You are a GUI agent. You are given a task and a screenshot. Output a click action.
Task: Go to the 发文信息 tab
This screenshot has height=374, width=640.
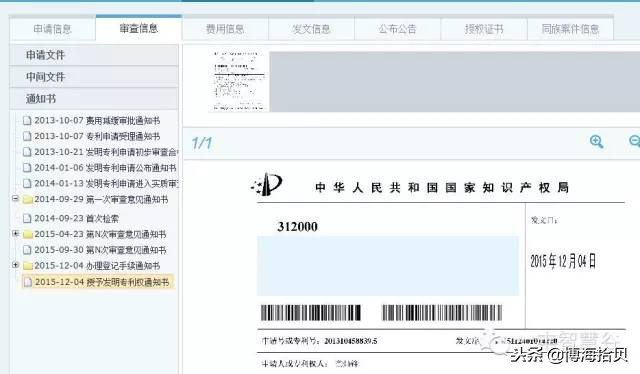point(311,29)
